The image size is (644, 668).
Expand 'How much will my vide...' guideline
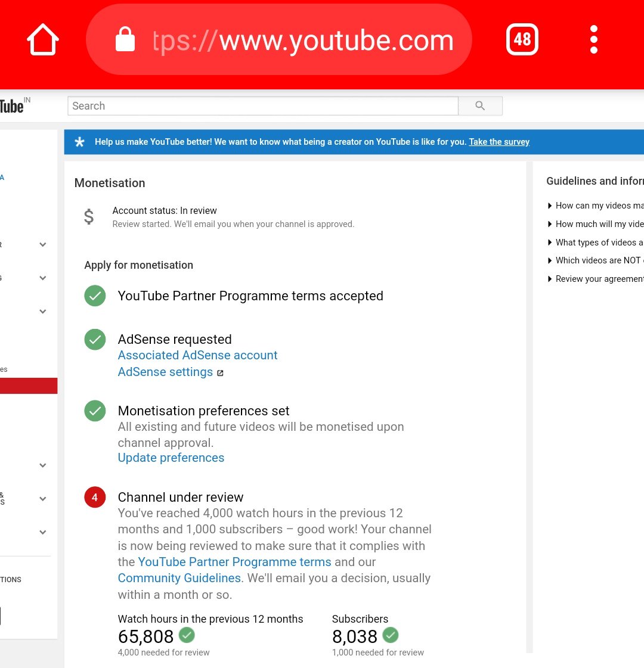click(596, 224)
